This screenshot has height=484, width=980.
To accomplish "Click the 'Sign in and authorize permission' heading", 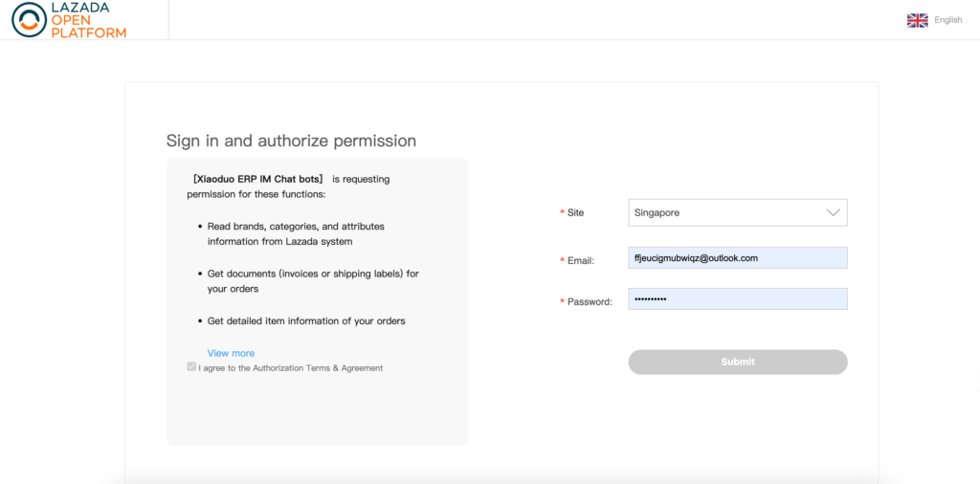I will 291,141.
